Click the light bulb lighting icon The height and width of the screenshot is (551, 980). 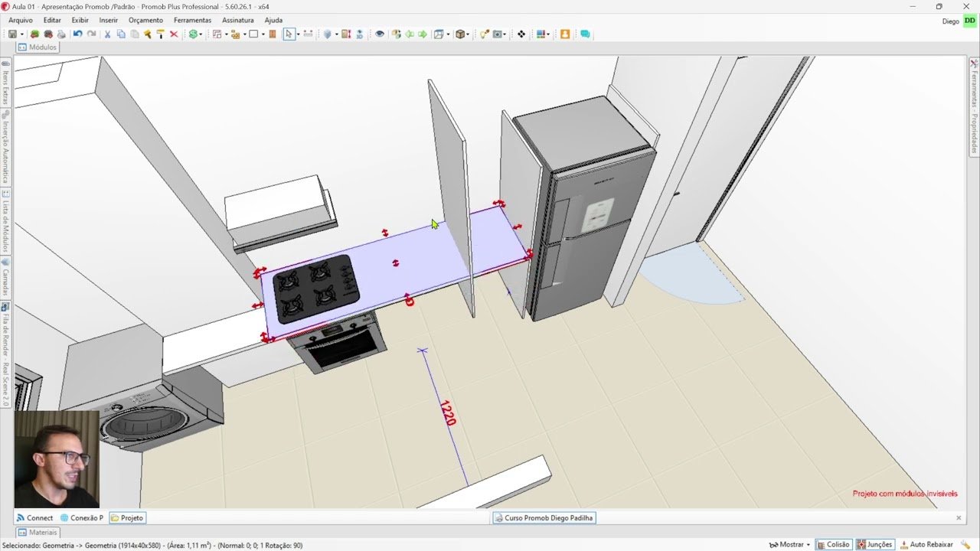point(484,34)
